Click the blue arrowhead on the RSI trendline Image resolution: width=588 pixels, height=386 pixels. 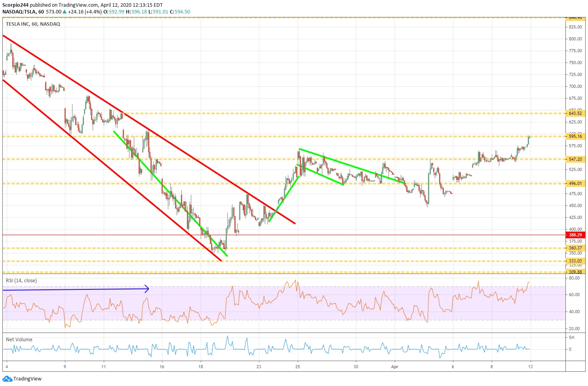click(x=147, y=289)
